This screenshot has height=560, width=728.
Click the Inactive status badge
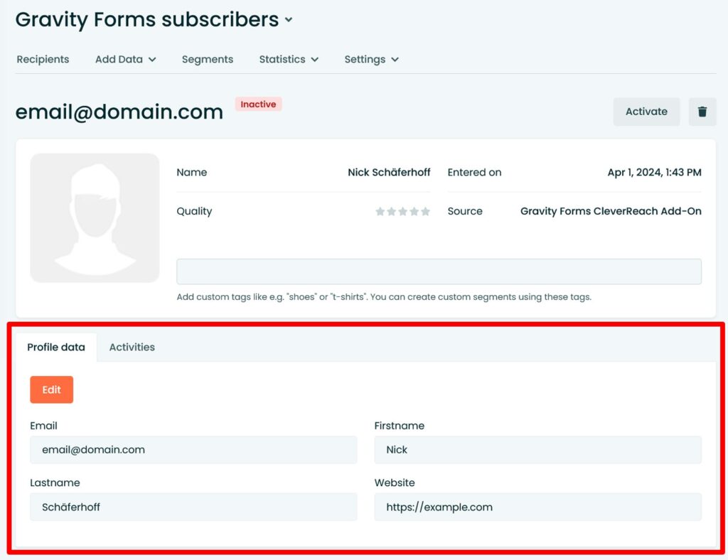click(x=258, y=104)
